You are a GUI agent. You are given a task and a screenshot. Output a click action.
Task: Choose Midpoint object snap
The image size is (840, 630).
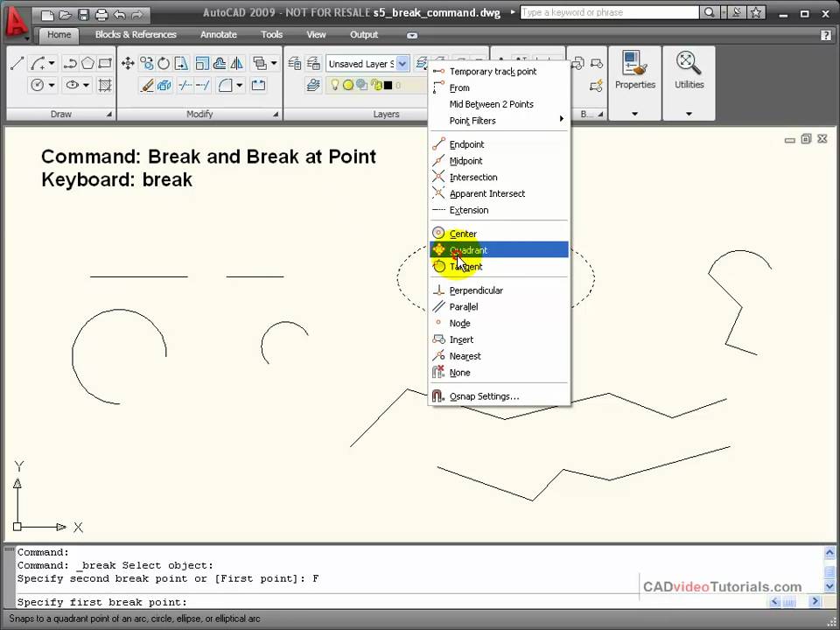click(499, 161)
